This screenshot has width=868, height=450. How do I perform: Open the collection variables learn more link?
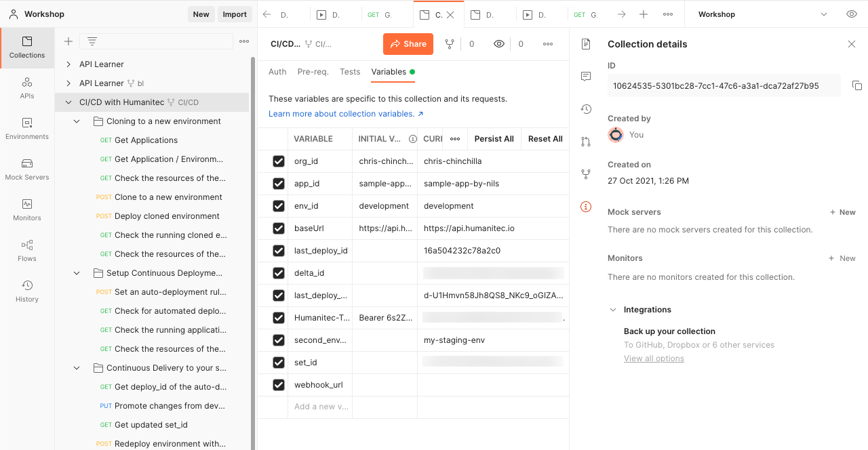click(342, 113)
